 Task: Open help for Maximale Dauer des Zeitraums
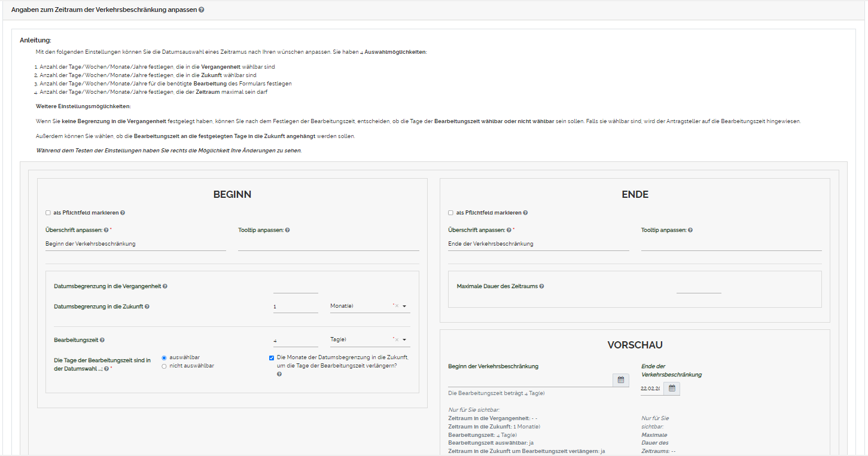(542, 286)
